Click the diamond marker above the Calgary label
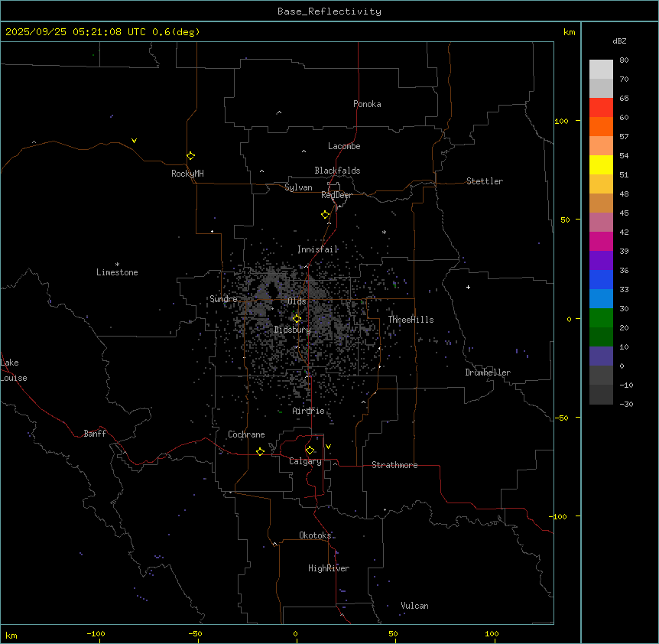659x644 pixels. [310, 450]
